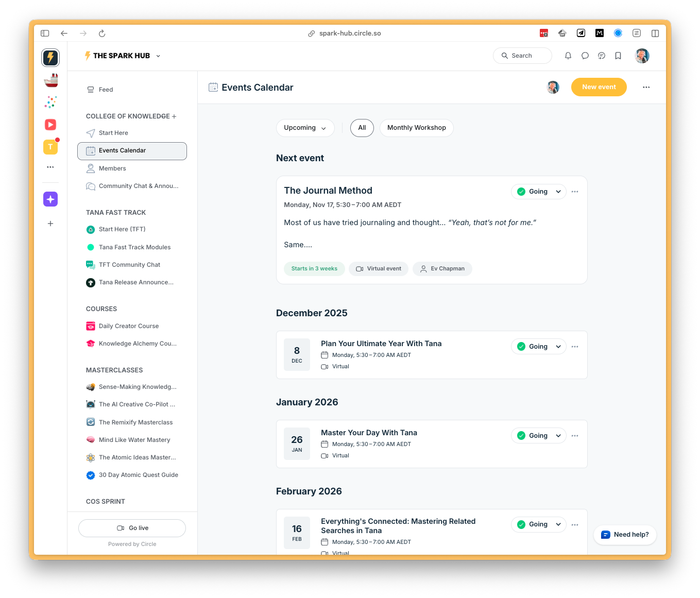Open the split view icon in browser toolbar
This screenshot has height=598, width=700.
click(655, 33)
